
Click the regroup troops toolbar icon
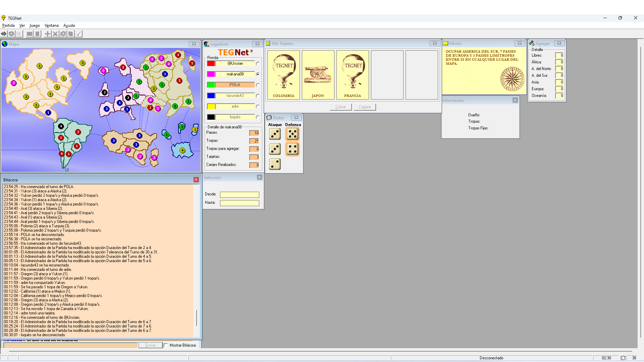tap(63, 34)
